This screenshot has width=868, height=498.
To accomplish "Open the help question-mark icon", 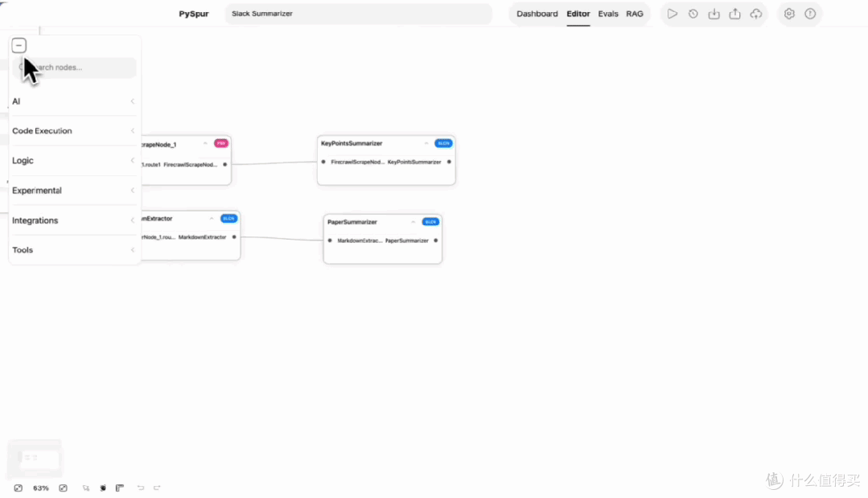I will (x=810, y=14).
